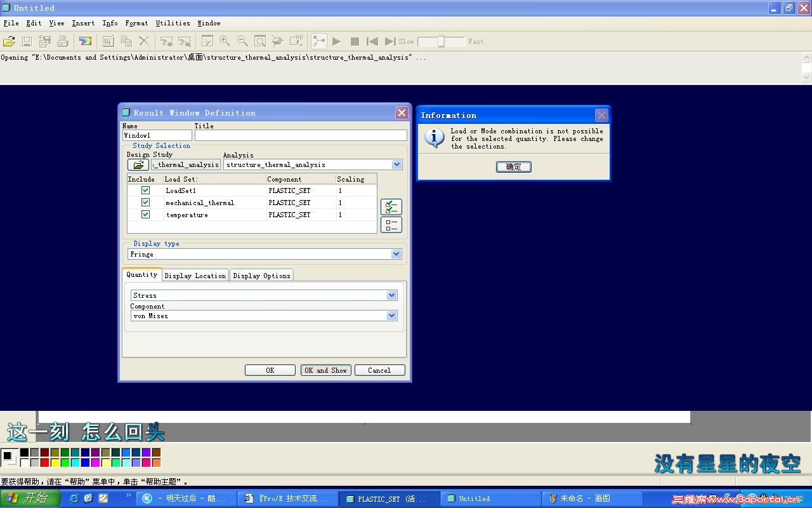The image size is (812, 508).
Task: Click the Refit magnifier-in-window toolbar icon
Action: tap(260, 41)
